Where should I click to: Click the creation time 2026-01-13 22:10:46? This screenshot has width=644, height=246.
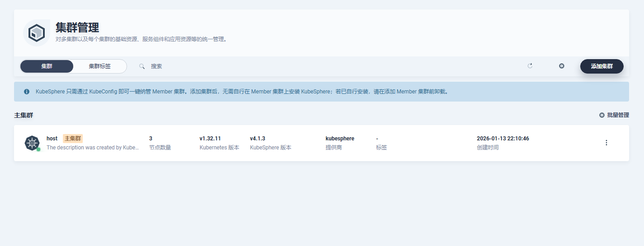(x=503, y=139)
